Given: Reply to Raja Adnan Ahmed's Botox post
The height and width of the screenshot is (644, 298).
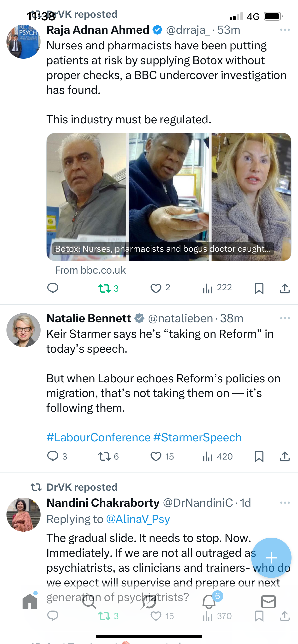Looking at the screenshot, I should 53,288.
